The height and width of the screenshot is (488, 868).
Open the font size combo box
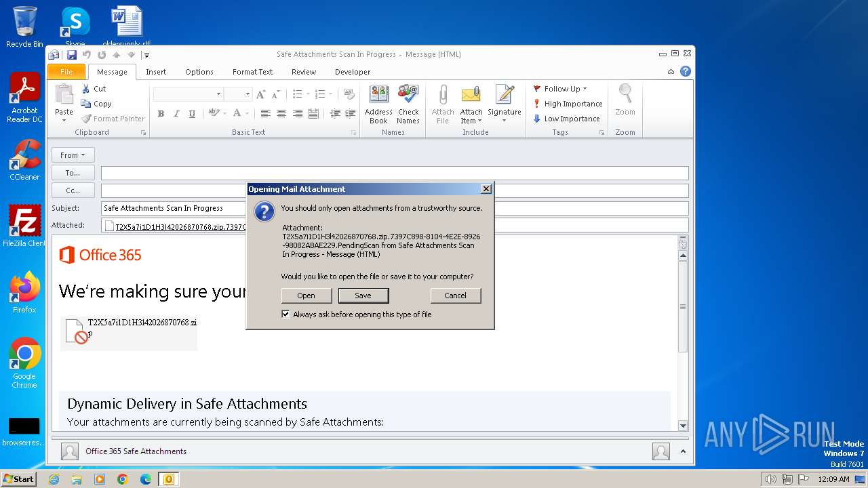click(x=238, y=94)
